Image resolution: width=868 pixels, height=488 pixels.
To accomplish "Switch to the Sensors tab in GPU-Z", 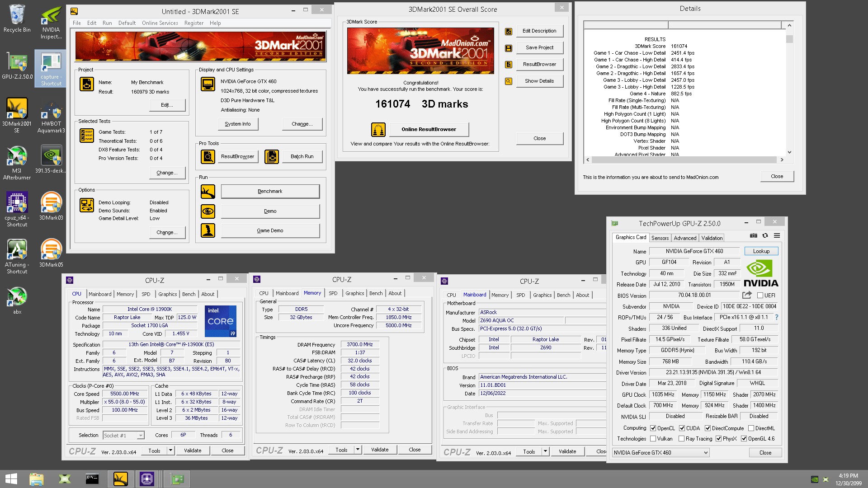I will click(x=660, y=238).
